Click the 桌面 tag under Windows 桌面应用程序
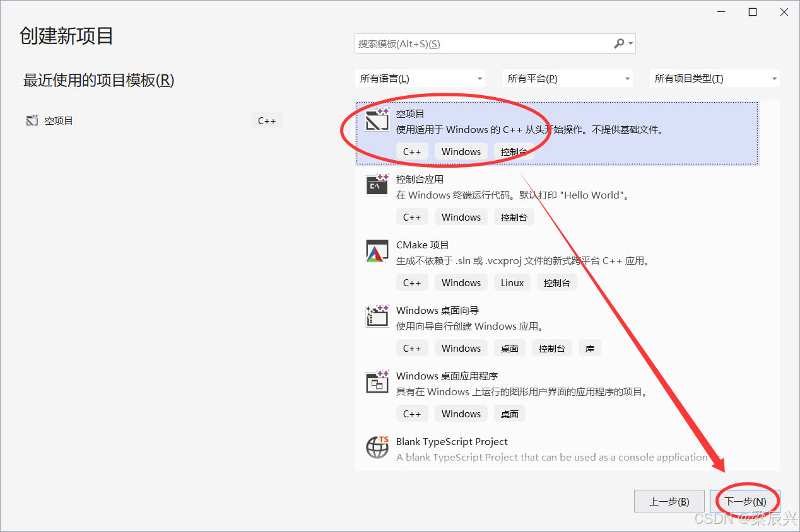Viewport: 800px width, 532px height. [510, 413]
